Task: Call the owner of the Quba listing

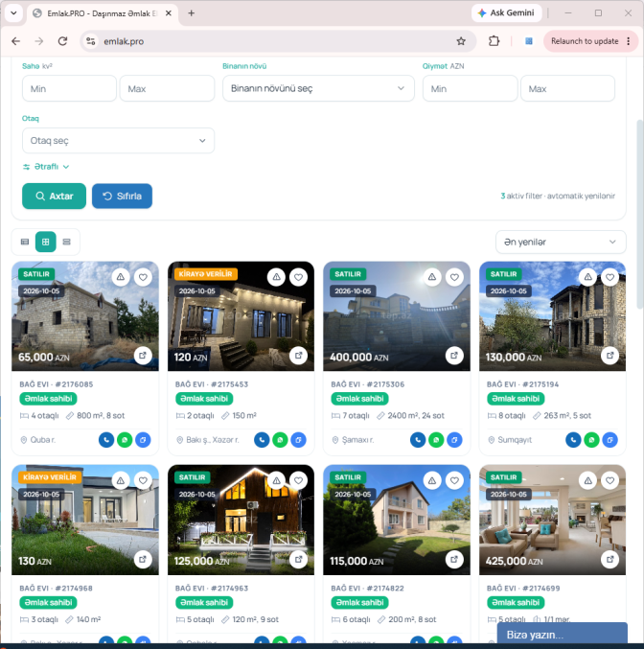Action: coord(106,440)
